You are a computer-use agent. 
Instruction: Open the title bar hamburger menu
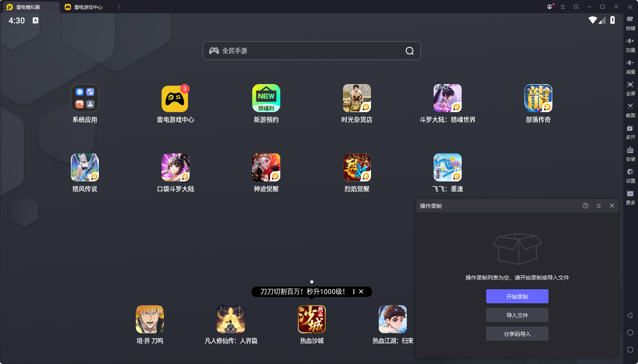click(563, 7)
